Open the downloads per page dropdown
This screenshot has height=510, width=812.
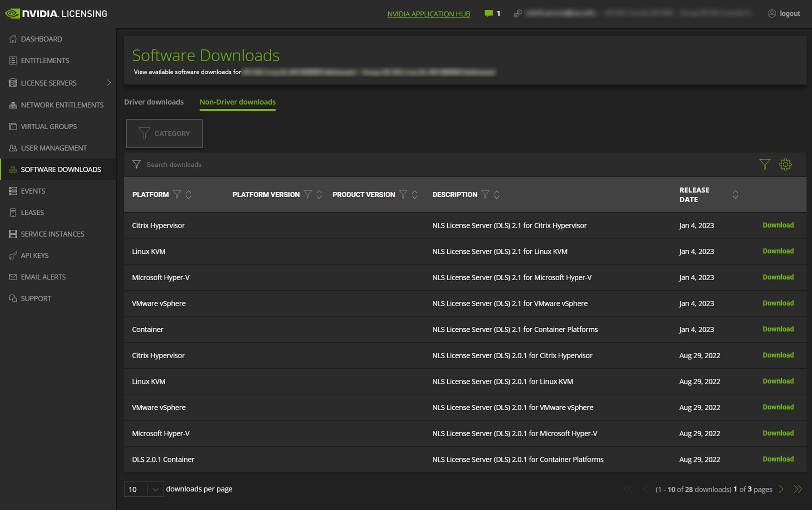(144, 489)
